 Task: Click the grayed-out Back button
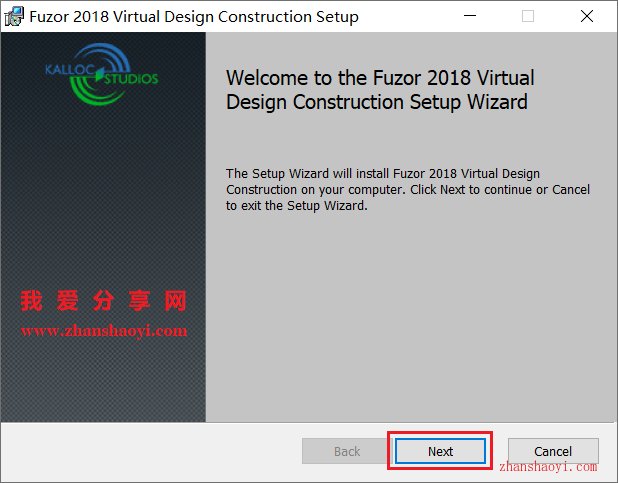point(347,451)
